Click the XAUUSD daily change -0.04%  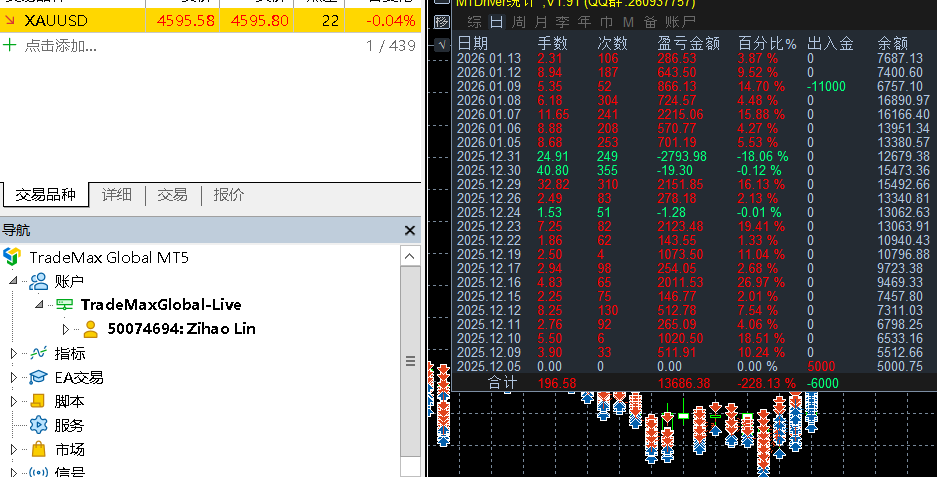click(390, 20)
